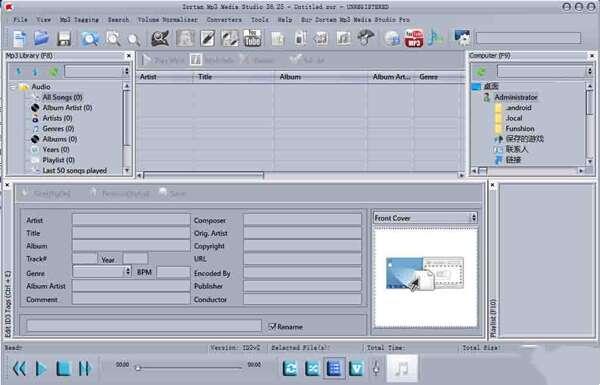
Task: Skip to next track button
Action: pyautogui.click(x=85, y=369)
